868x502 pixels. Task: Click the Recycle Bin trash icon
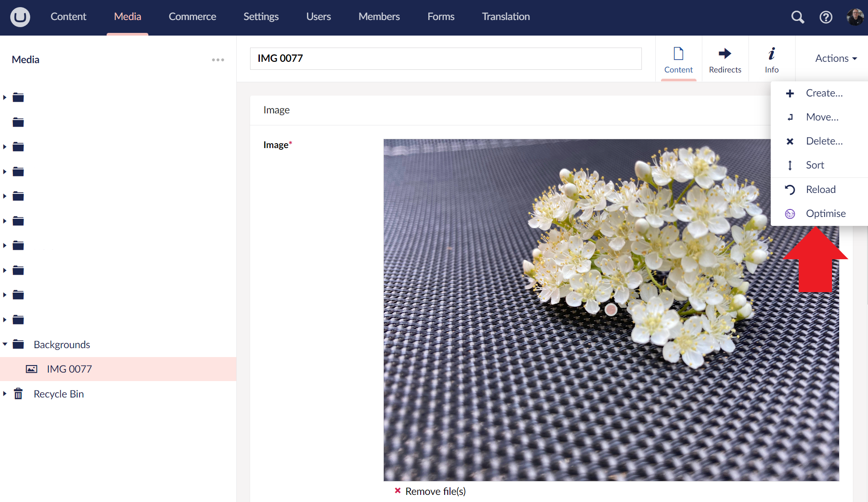coord(18,394)
